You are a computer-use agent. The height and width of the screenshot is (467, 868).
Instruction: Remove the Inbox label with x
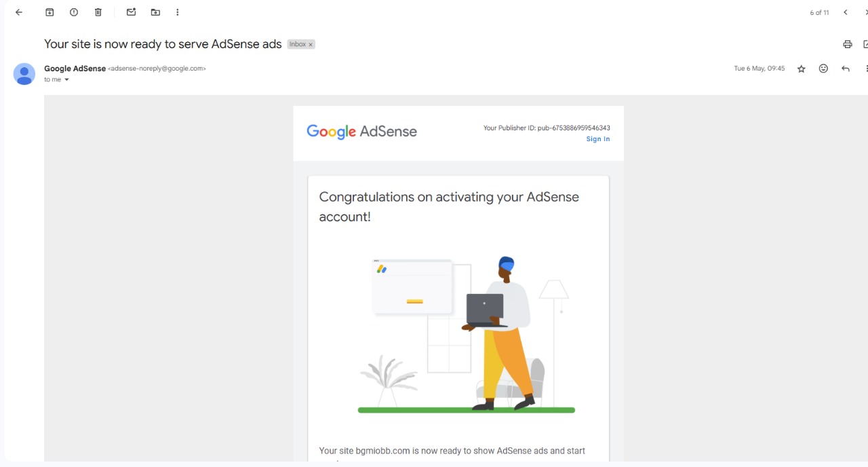pos(311,44)
